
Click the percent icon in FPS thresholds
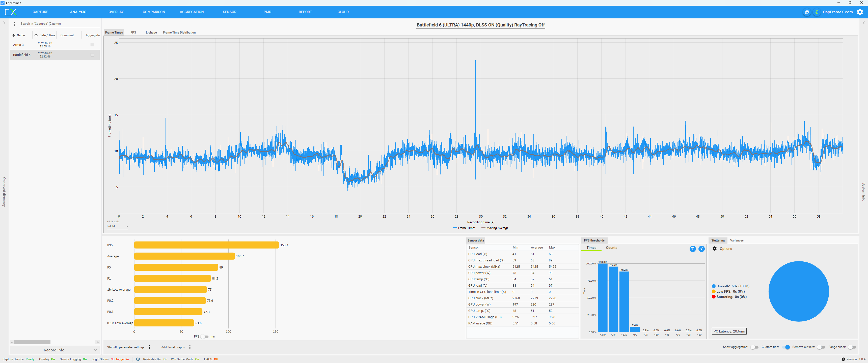coord(692,249)
